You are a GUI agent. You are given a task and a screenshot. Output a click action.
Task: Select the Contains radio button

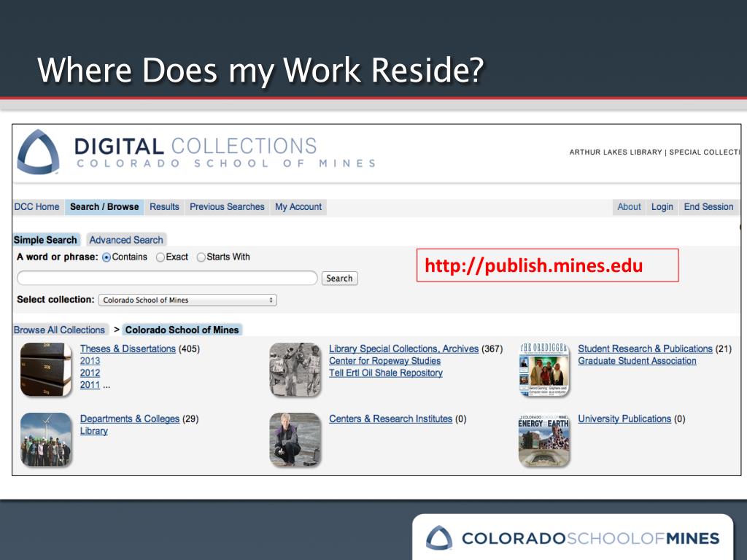point(107,257)
